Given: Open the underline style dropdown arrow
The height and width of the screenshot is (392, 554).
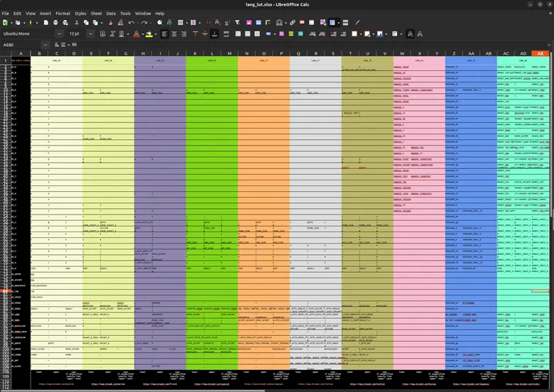Looking at the screenshot, I should pyautogui.click(x=128, y=34).
